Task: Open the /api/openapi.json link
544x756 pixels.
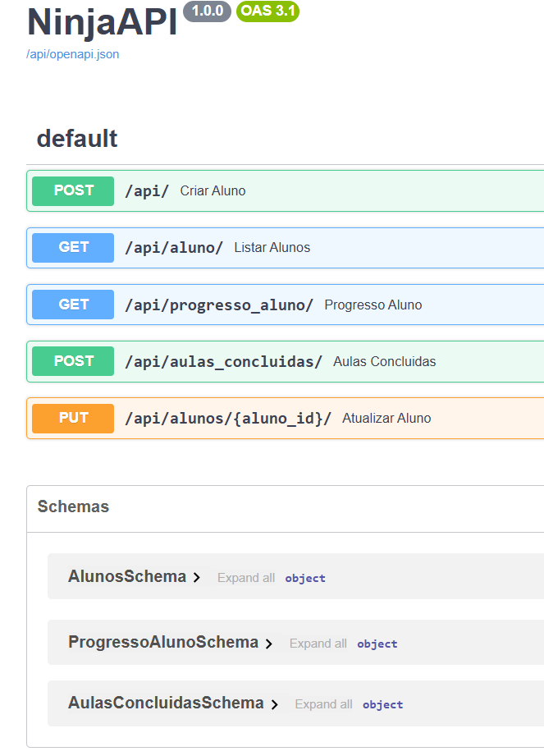Action: (x=73, y=54)
